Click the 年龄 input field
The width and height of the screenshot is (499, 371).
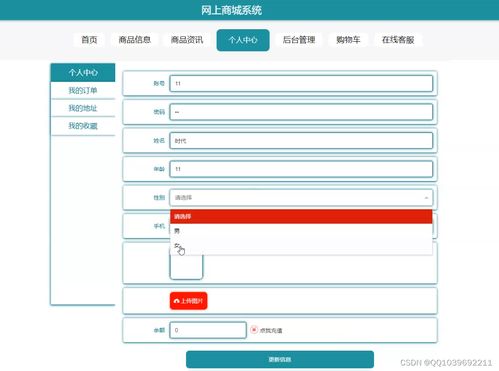[x=301, y=169]
